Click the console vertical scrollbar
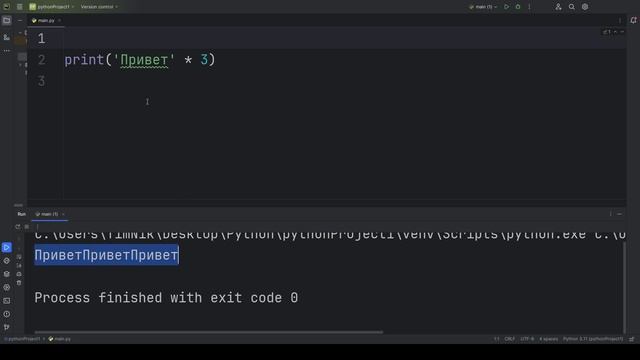640x360 pixels. [624, 287]
